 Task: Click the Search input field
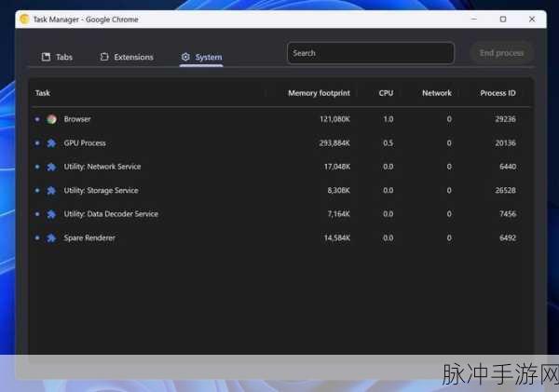coord(371,53)
